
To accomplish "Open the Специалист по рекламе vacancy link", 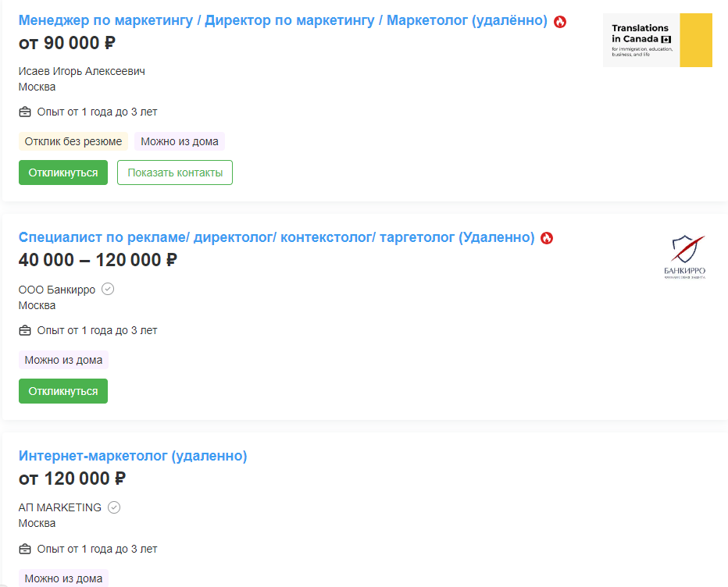I will [276, 237].
